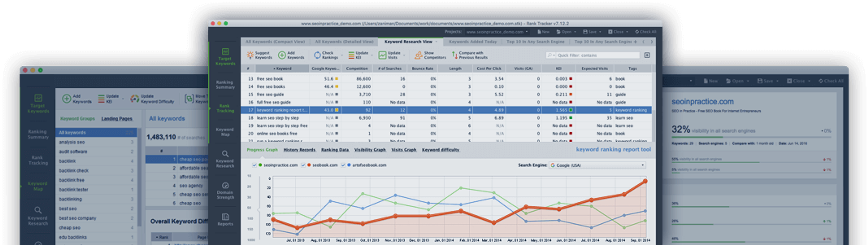Click Update KEI icon in left window
The image size is (868, 245).
coord(101,98)
